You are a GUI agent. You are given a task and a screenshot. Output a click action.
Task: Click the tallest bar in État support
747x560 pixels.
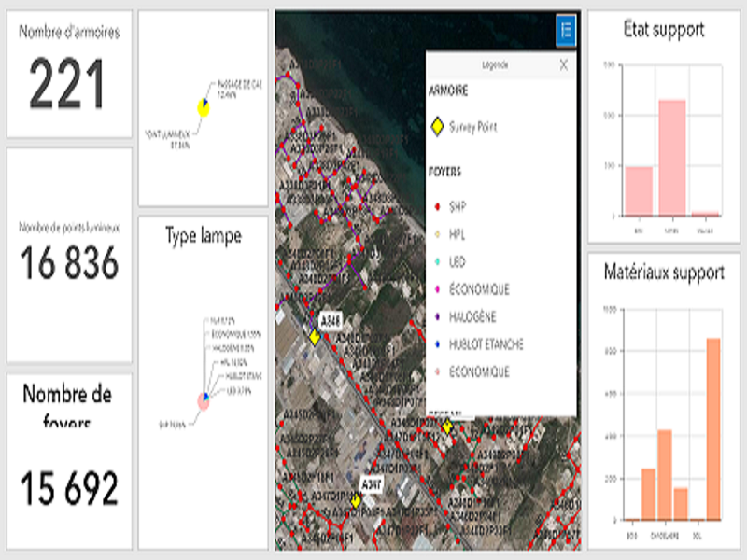(672, 157)
